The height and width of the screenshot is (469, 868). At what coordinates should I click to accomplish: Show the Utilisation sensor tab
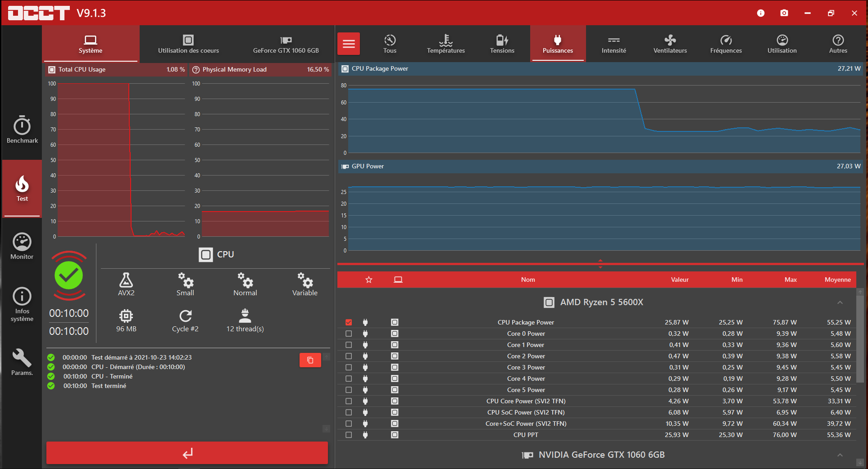pyautogui.click(x=782, y=44)
